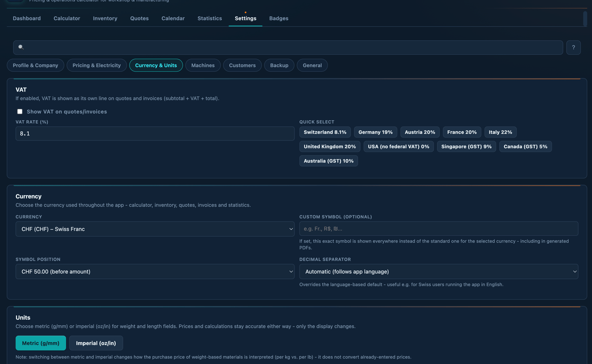Screen dimensions: 592x364
Task: Open the Symbol Position dropdown
Action: click(155, 272)
